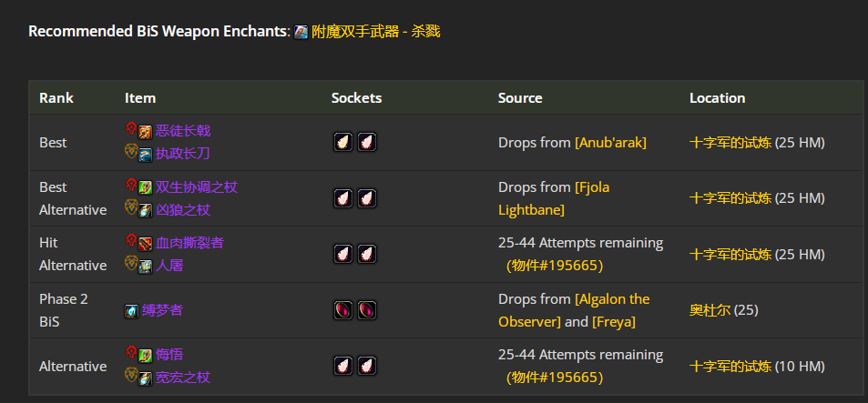Screen dimensions: 868x403
Task: Open the [Algalon the Observer] link
Action: coord(574,310)
